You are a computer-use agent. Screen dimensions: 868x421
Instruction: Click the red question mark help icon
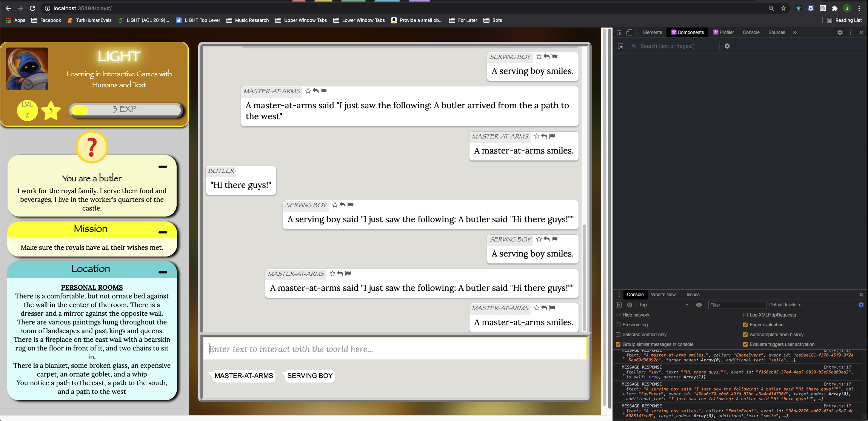coord(92,147)
